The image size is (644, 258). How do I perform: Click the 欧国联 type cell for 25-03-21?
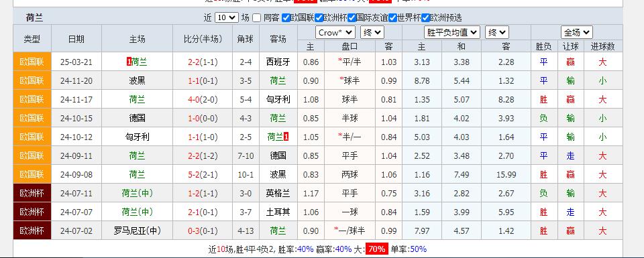32,62
